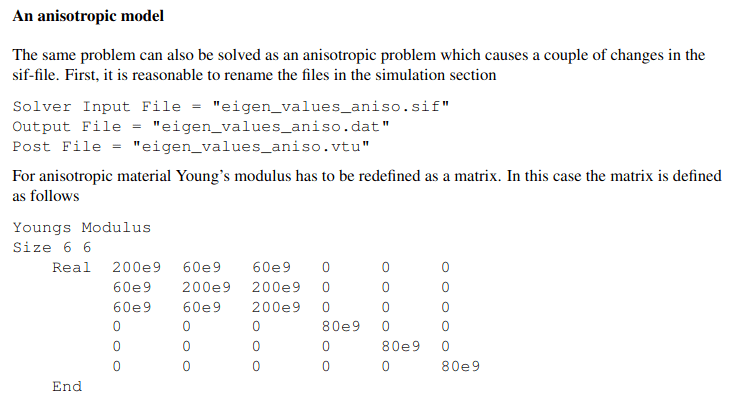Click the words 'as follows' before the matrix
Viewport: 750px width, 401px height.
coord(45,196)
